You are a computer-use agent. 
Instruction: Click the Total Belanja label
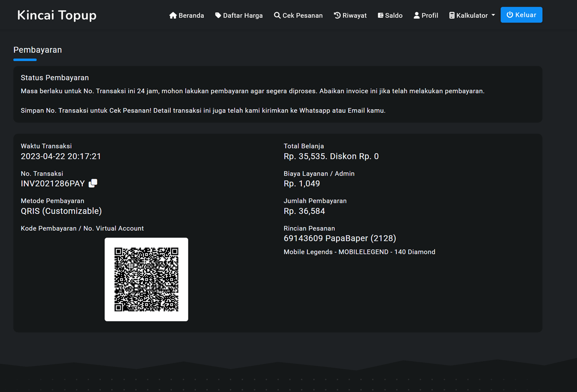pyautogui.click(x=304, y=146)
